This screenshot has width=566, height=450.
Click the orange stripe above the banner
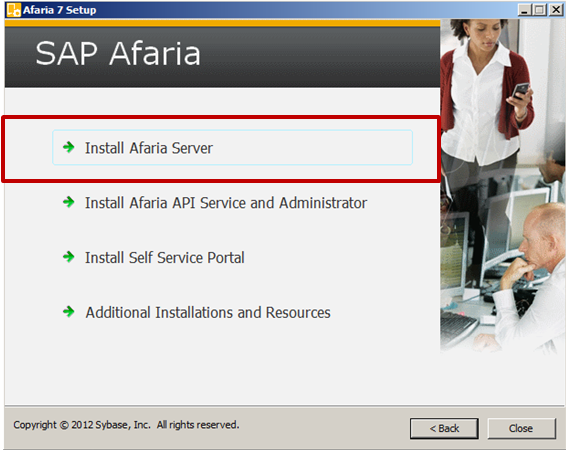click(222, 23)
